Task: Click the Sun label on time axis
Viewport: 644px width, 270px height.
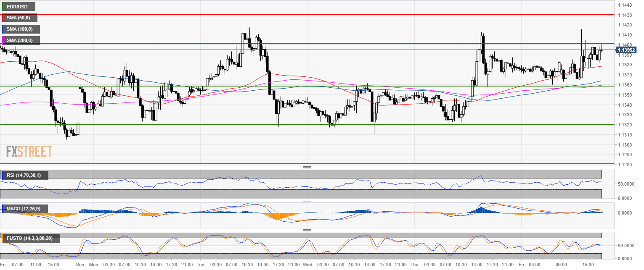Action: pyautogui.click(x=80, y=265)
